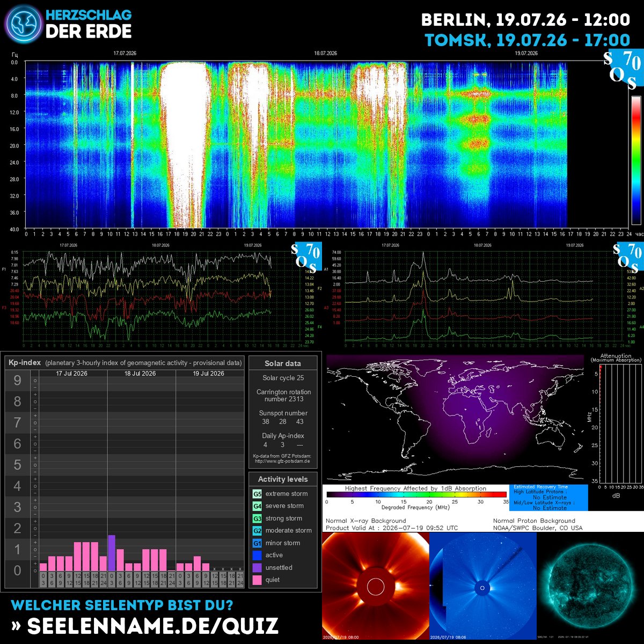Select the Highest Frequency Affected by 1dB Absorption caption
Viewport: 644px width, 644px height.
[x=416, y=488]
